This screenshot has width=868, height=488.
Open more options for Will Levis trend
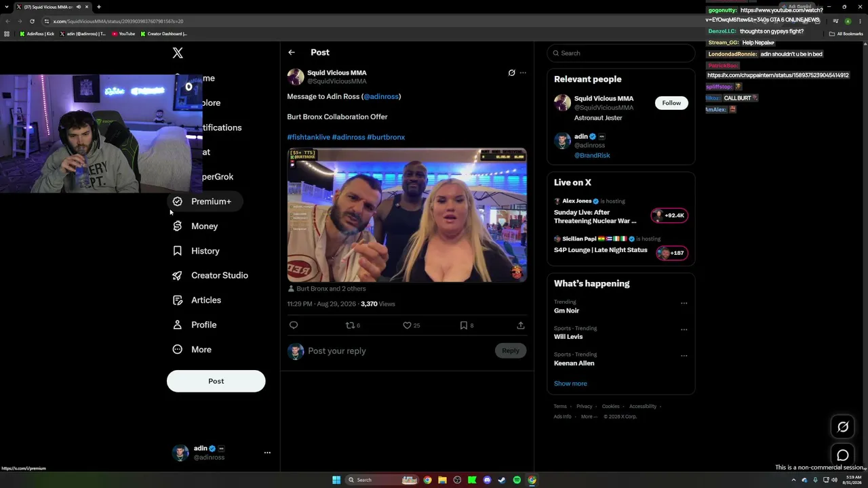pos(684,329)
